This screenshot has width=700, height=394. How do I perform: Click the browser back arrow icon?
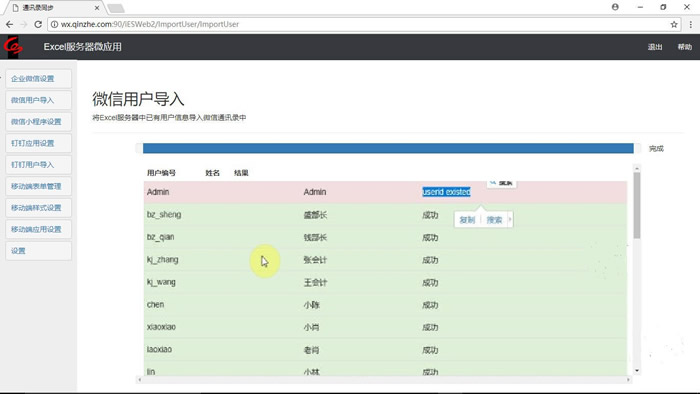point(9,25)
